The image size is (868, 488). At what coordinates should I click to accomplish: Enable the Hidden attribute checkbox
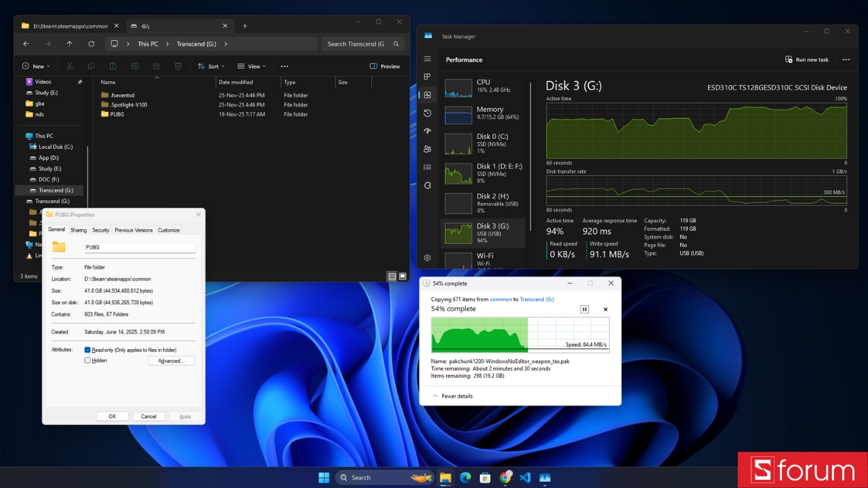pos(87,361)
